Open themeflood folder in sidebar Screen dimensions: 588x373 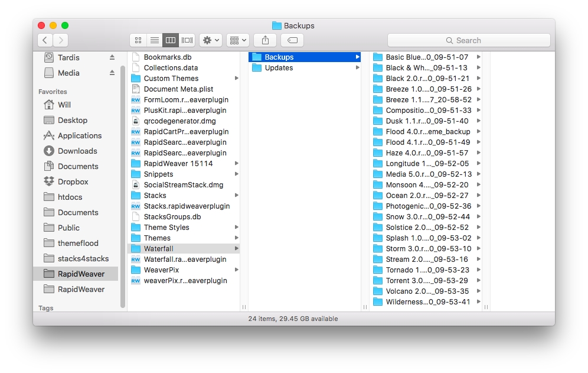pyautogui.click(x=77, y=244)
